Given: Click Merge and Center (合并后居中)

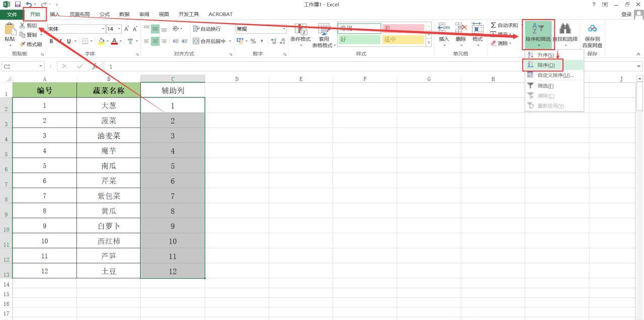Looking at the screenshot, I should (210, 41).
